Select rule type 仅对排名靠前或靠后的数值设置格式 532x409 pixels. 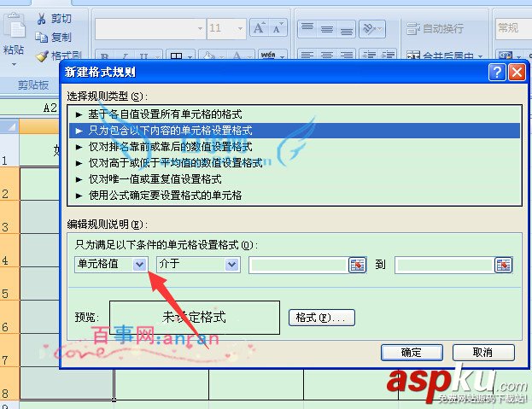click(295, 147)
